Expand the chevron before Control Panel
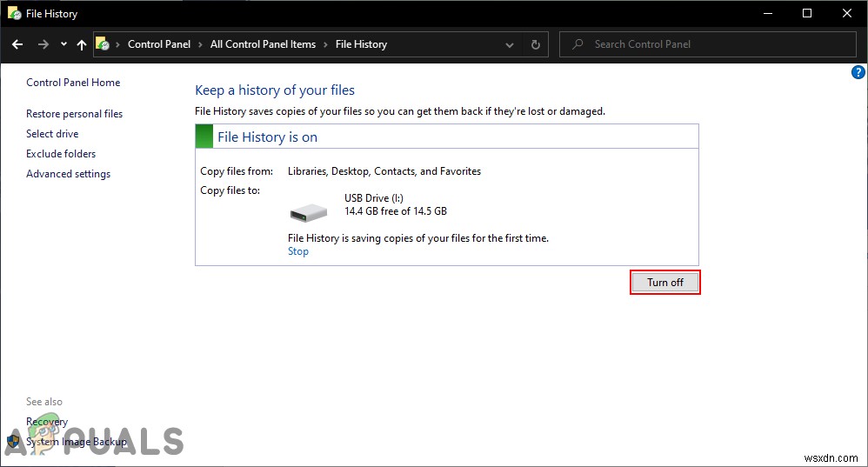Viewport: 868px width, 467px height. [x=117, y=45]
